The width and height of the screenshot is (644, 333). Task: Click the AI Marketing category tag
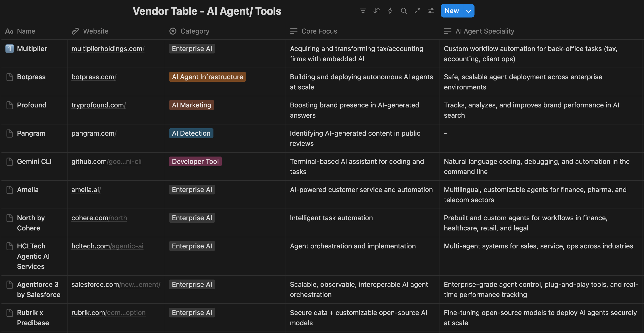pyautogui.click(x=191, y=105)
